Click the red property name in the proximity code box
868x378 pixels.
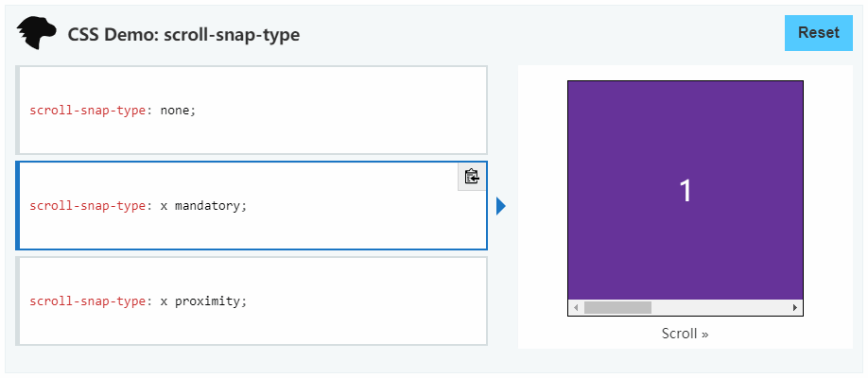pyautogui.click(x=88, y=301)
